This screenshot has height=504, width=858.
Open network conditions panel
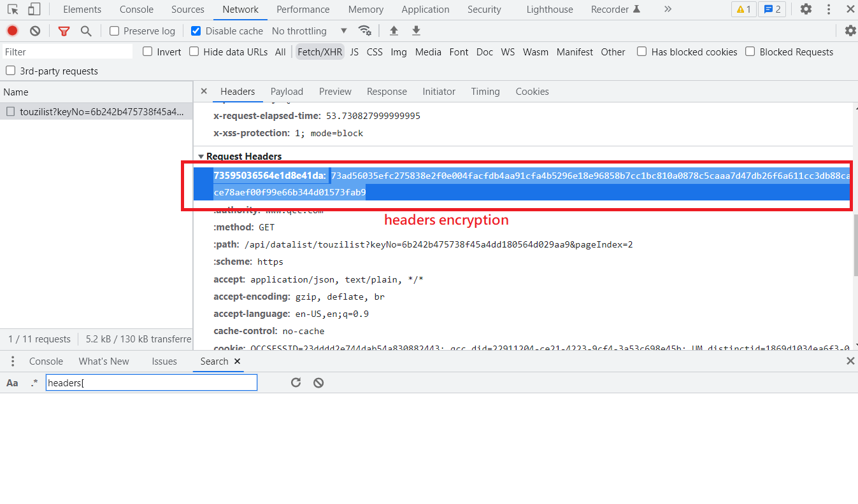[x=364, y=30]
